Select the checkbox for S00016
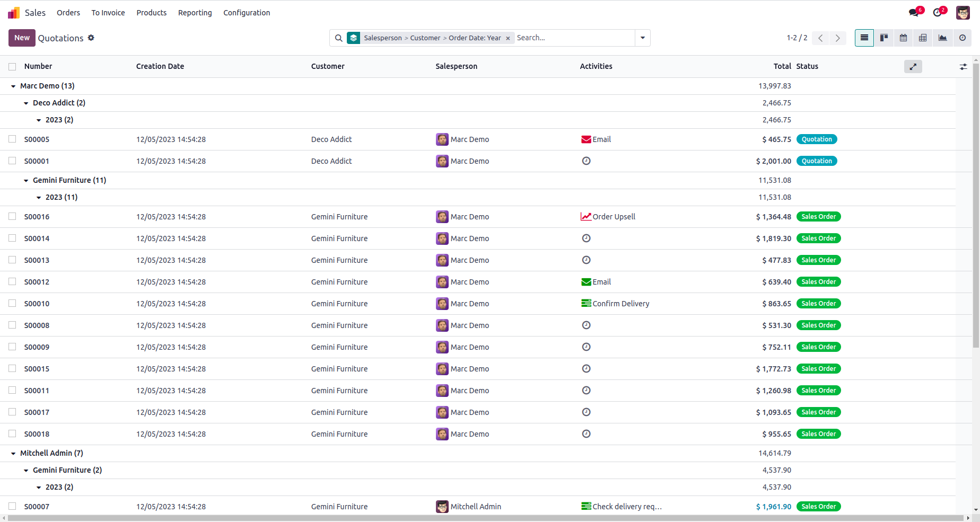 point(12,216)
